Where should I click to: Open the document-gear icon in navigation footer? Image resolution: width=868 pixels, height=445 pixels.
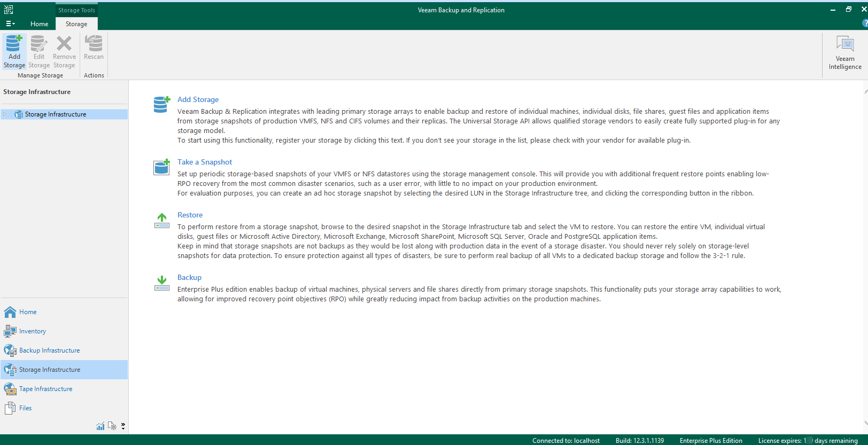tap(112, 426)
